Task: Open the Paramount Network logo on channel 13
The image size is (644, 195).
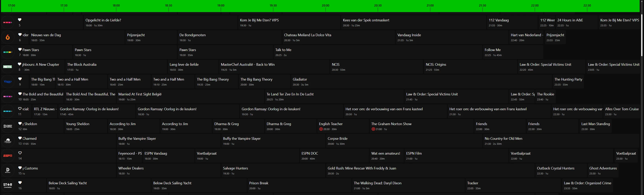Action: tap(8, 141)
